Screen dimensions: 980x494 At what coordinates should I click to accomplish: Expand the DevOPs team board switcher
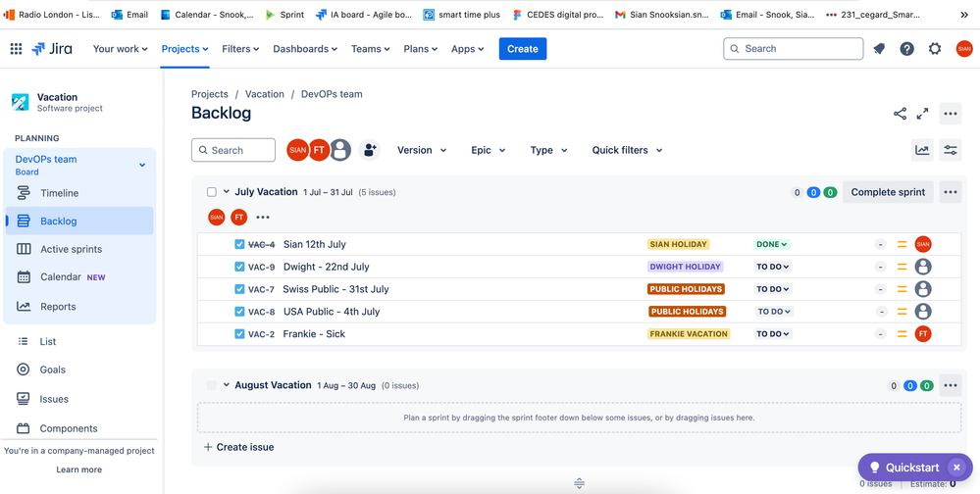click(x=142, y=165)
